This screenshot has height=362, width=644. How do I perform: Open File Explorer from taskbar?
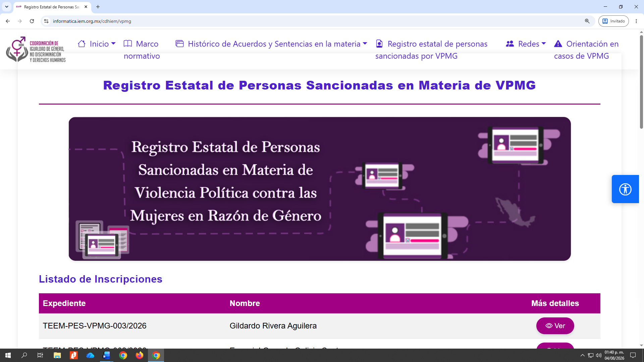(57, 355)
